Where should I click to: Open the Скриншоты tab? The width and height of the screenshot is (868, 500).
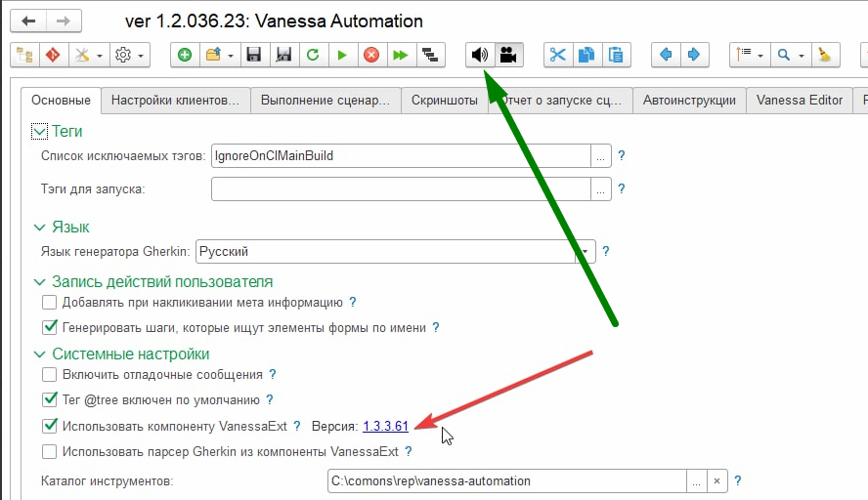[x=445, y=101]
